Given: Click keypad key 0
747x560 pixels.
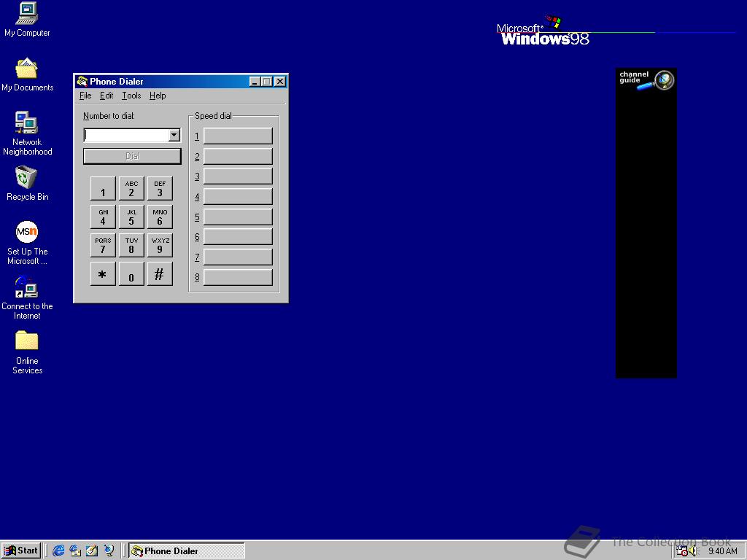Looking at the screenshot, I should [x=131, y=274].
